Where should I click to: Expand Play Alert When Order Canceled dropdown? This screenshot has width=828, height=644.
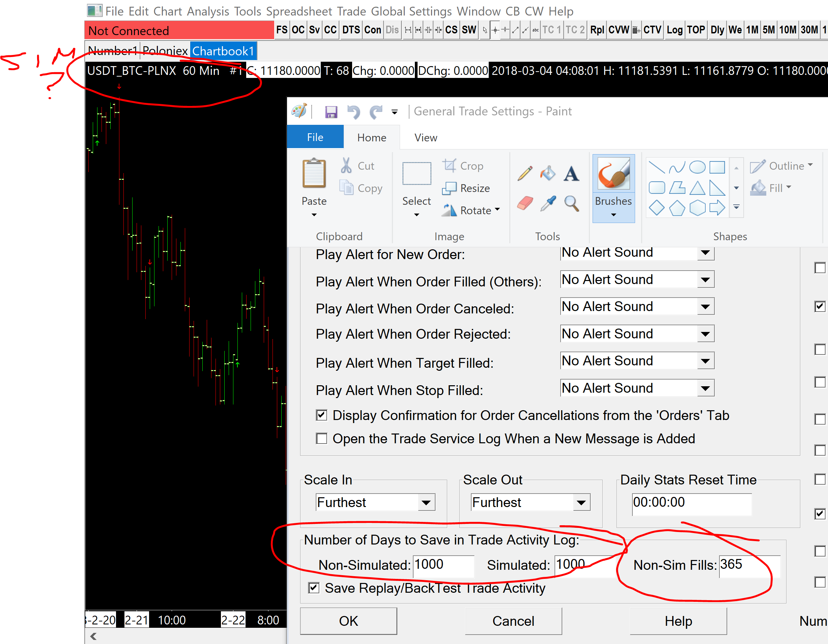705,306
